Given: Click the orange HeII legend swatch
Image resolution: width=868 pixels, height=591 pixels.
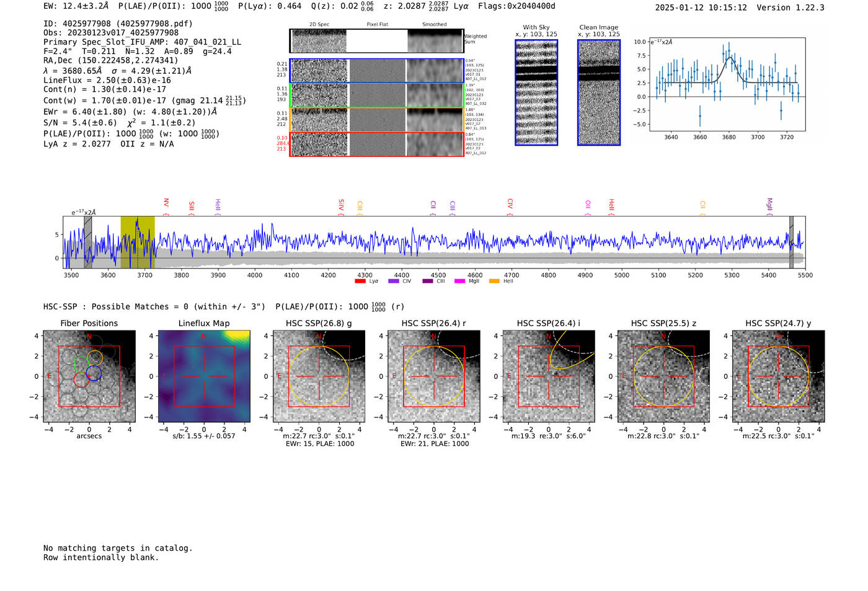Looking at the screenshot, I should coord(494,282).
